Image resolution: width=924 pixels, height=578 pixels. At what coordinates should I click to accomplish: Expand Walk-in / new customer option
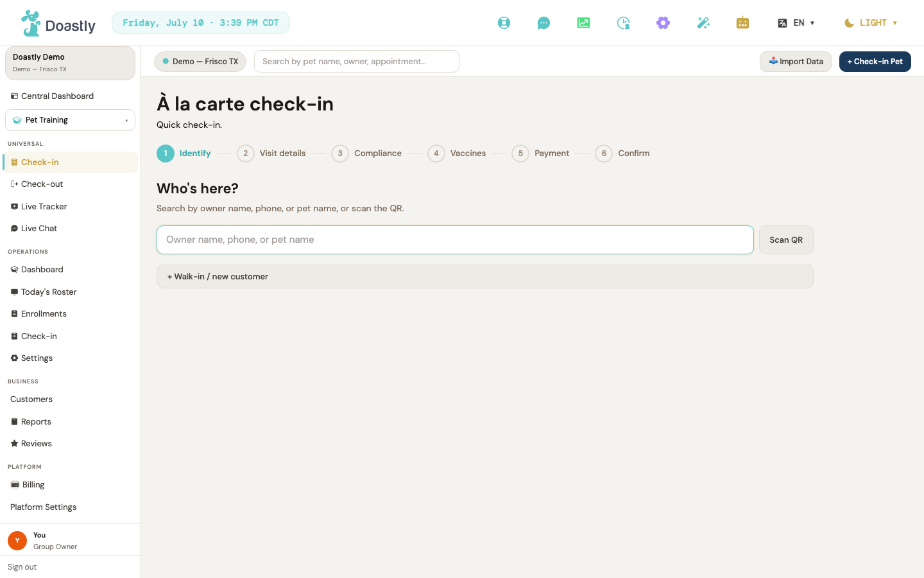pos(485,277)
